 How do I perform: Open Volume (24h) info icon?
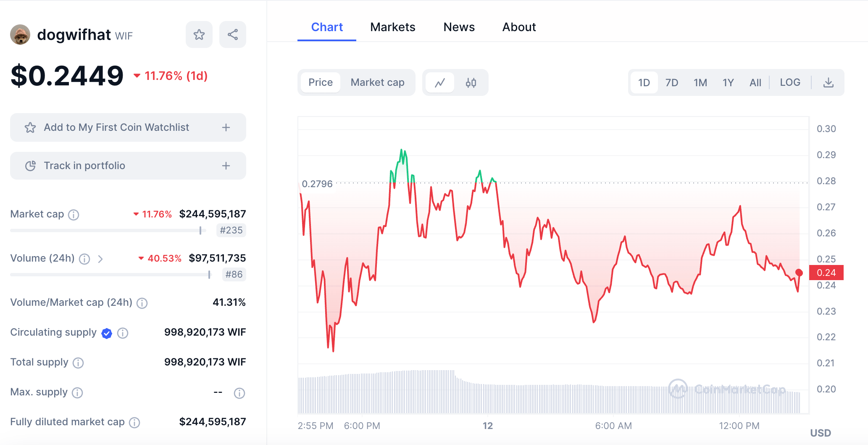(84, 259)
